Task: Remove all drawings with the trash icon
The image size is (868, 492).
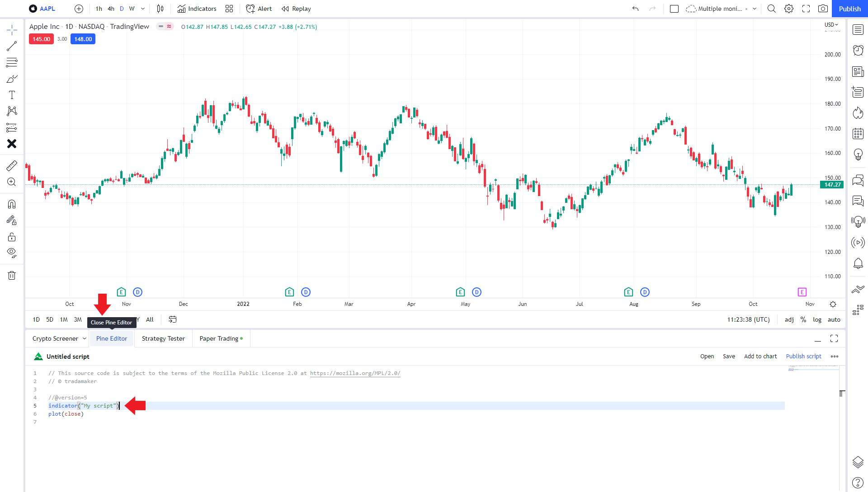Action: pos(12,275)
